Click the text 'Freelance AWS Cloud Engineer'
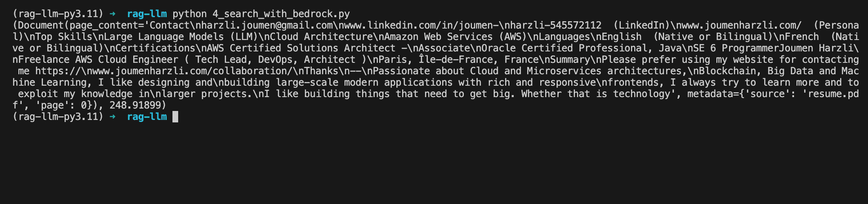Image resolution: width=868 pixels, height=204 pixels. click(98, 60)
